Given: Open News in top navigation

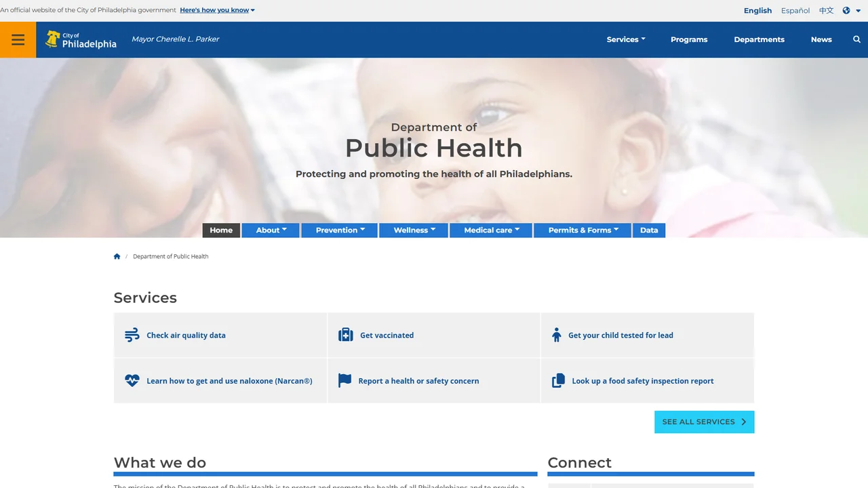Looking at the screenshot, I should coord(821,39).
